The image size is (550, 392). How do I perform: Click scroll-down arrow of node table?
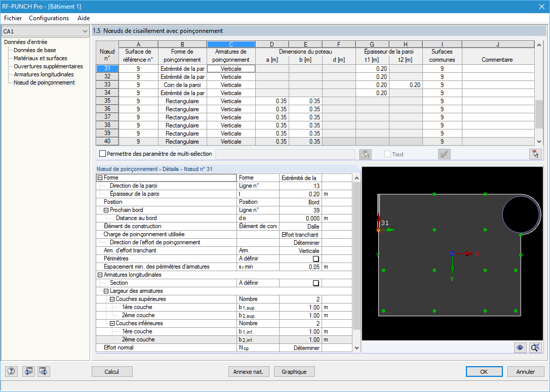(539, 142)
